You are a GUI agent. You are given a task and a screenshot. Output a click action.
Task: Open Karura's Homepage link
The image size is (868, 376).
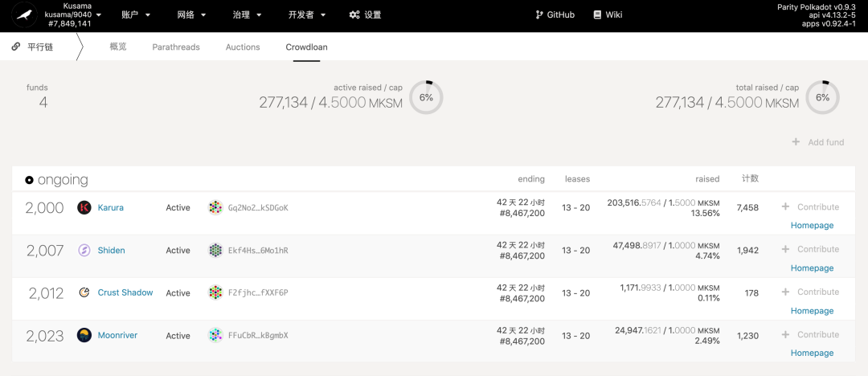tap(812, 226)
